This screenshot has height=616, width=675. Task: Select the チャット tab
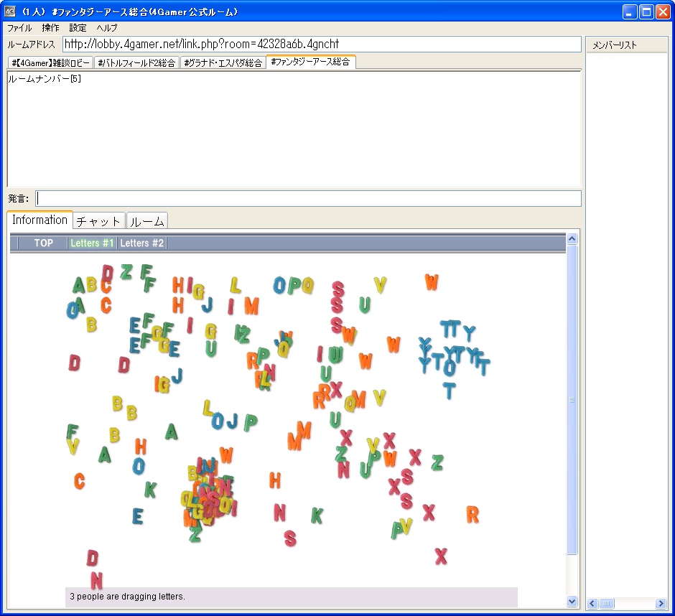pos(99,221)
